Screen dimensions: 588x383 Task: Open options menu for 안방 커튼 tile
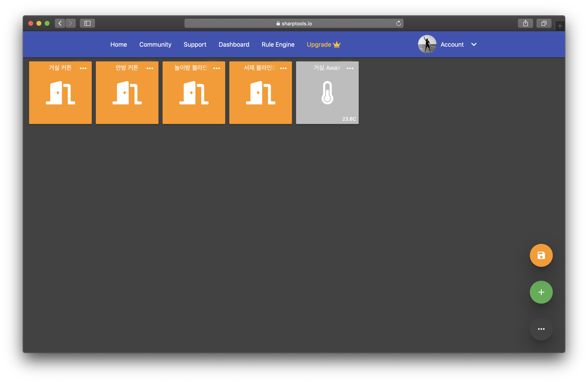[150, 68]
